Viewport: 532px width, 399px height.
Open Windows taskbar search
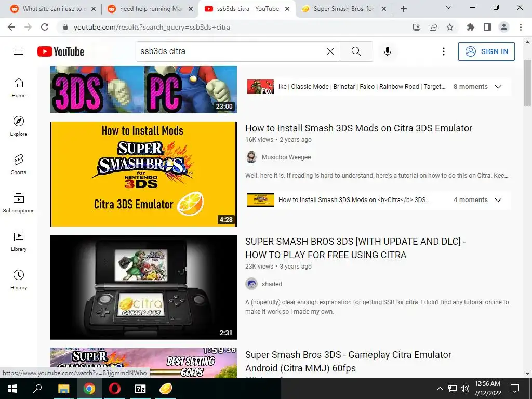(37, 389)
